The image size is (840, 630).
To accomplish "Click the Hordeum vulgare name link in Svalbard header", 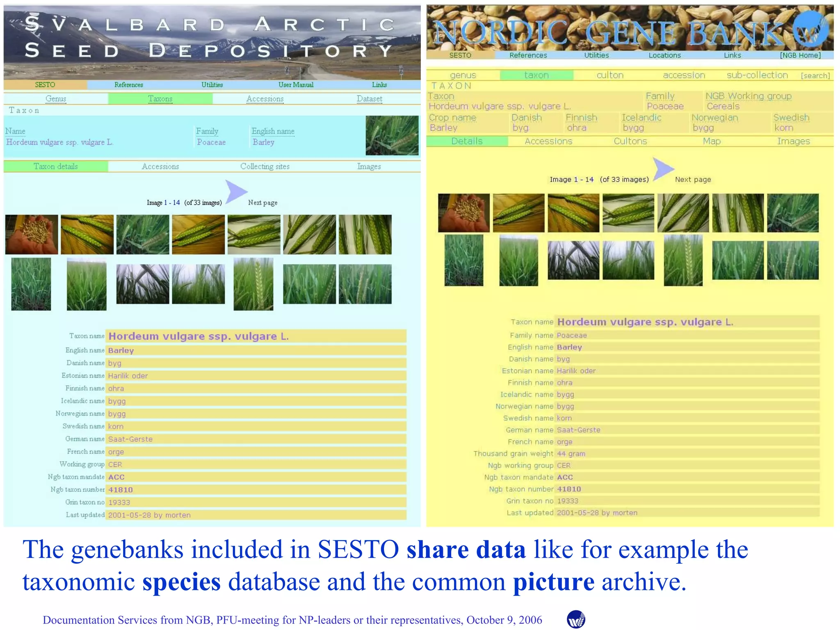I will click(59, 142).
